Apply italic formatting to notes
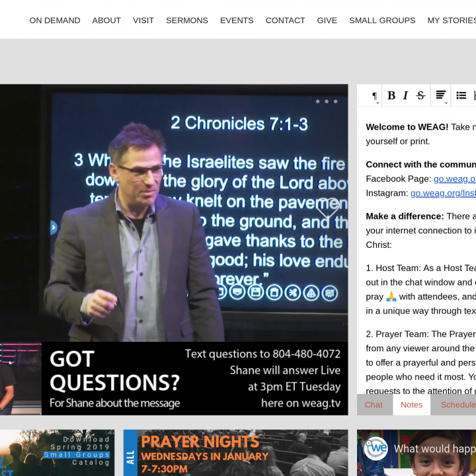Viewport: 476px width, 476px height. point(405,95)
